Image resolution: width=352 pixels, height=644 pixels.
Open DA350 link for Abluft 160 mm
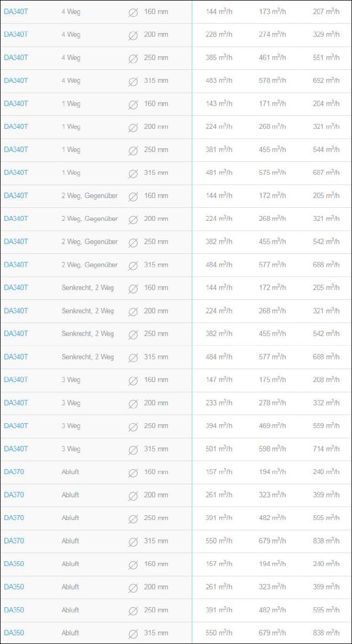point(14,563)
